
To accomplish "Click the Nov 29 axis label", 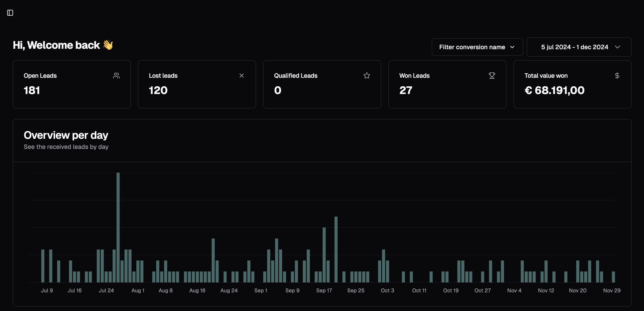I will click(611, 291).
